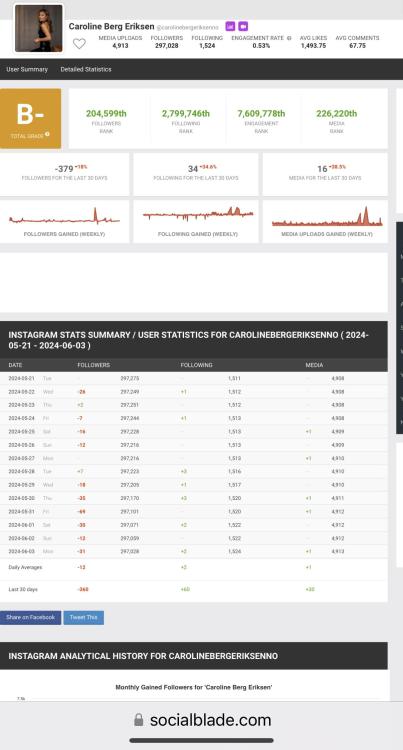Click the 204,599th followers rank
This screenshot has height=750, width=403.
[x=106, y=113]
